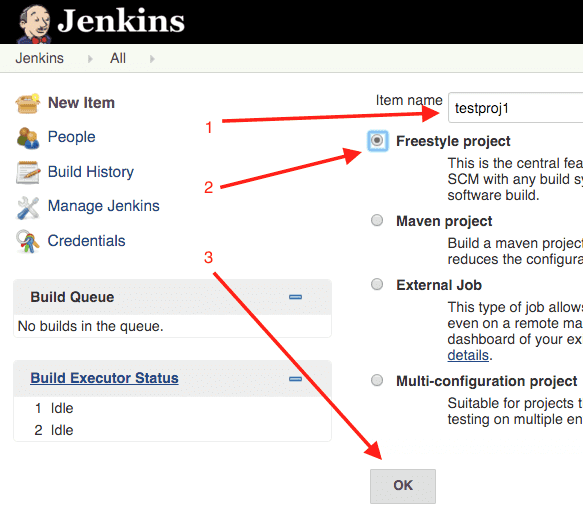Click the People icon

point(28,138)
